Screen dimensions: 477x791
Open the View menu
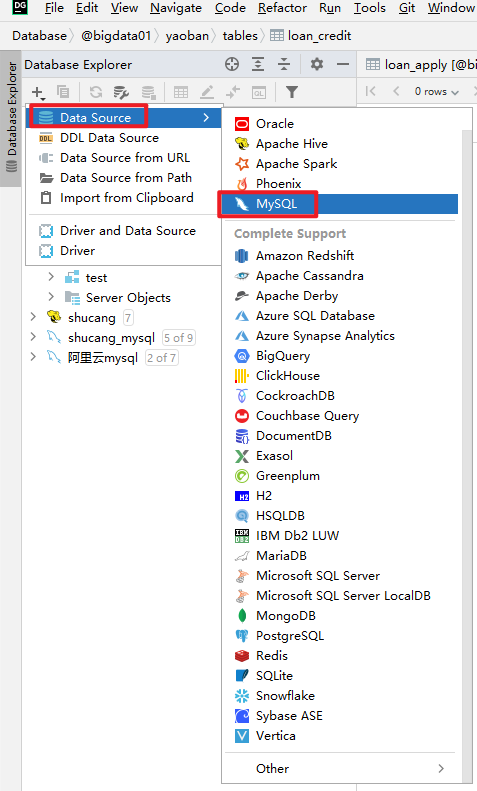[124, 8]
